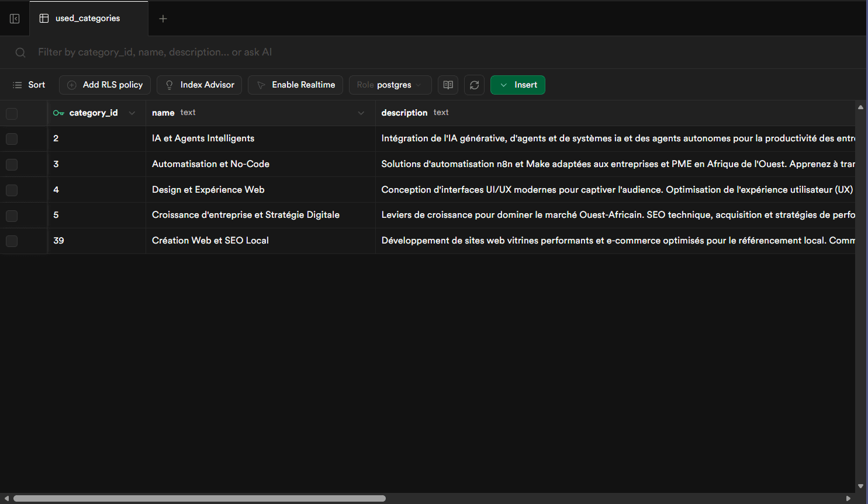The height and width of the screenshot is (504, 868).
Task: Click cell 'Automatisation et No-Code'
Action: click(261, 164)
